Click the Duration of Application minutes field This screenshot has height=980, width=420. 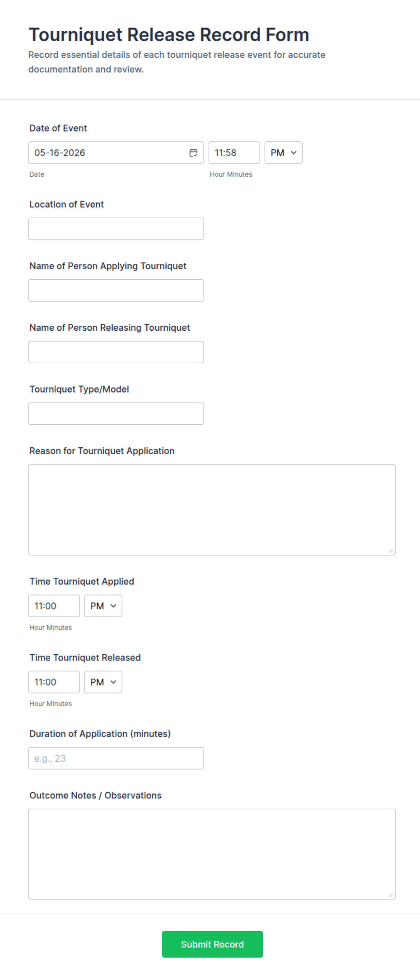116,758
